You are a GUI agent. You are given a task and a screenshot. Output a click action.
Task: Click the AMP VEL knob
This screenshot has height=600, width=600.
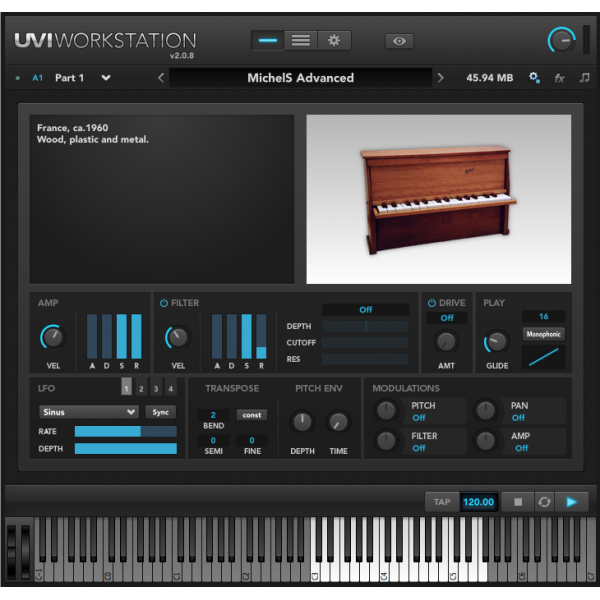(x=53, y=337)
